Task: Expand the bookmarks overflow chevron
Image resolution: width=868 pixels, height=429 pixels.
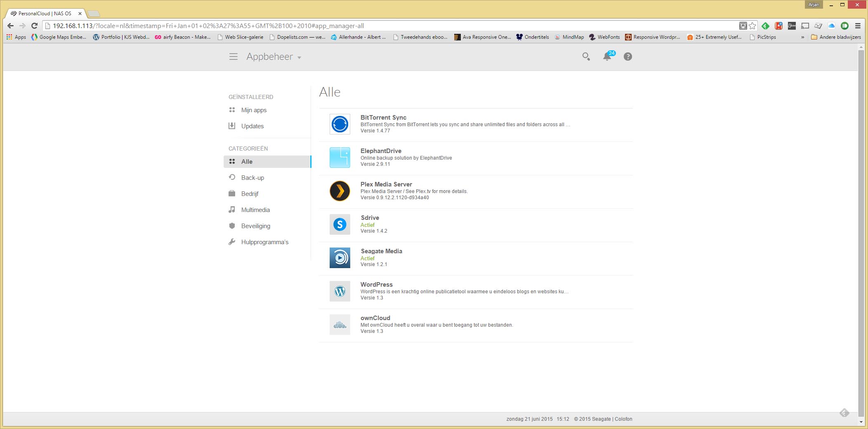Action: 802,37
